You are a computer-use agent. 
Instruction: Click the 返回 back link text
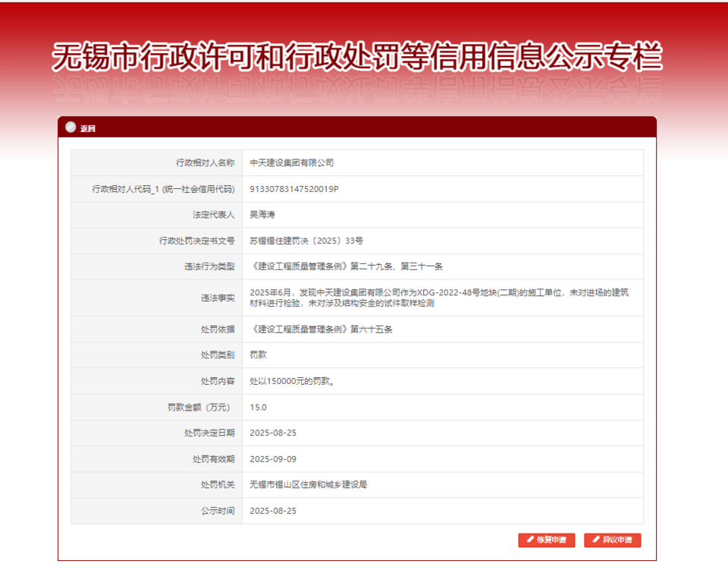click(x=88, y=128)
